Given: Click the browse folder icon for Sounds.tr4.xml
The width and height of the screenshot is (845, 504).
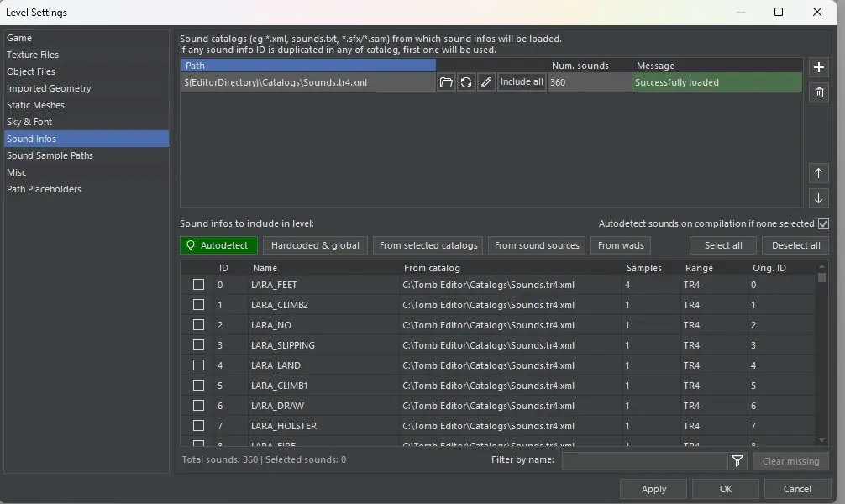Looking at the screenshot, I should coord(446,82).
